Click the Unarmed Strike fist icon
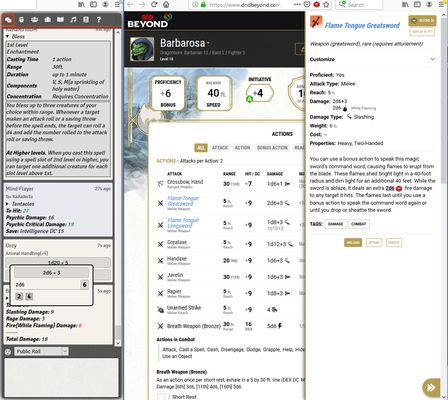Viewport: 448px width, 400px height. 160,310
